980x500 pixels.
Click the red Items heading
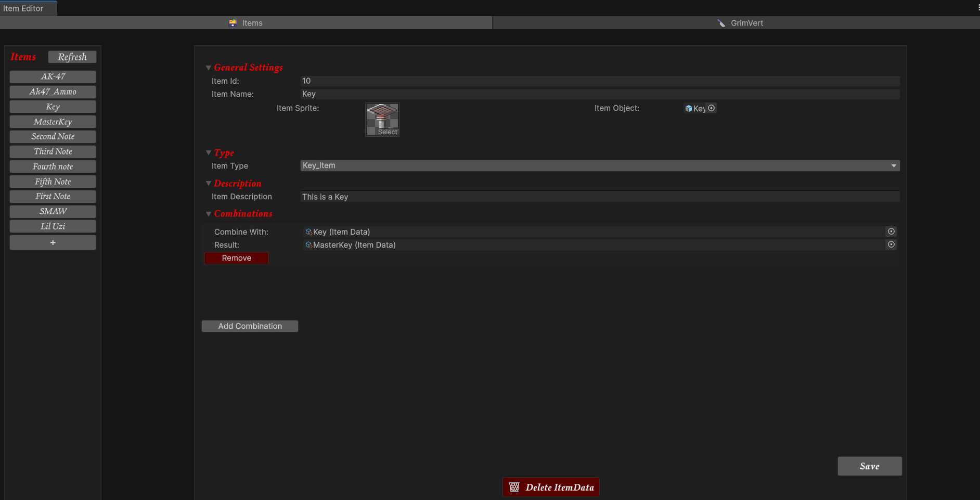23,57
